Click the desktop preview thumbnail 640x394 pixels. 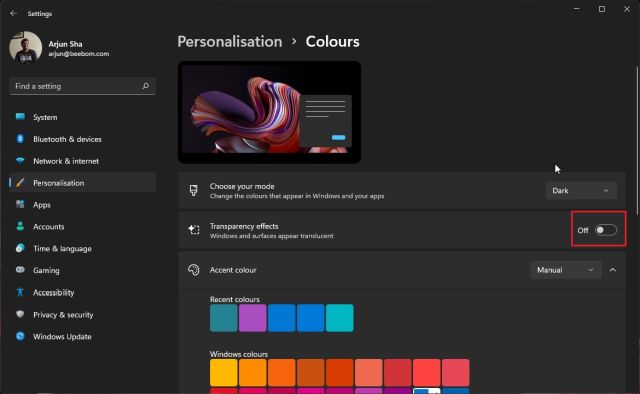[x=269, y=112]
